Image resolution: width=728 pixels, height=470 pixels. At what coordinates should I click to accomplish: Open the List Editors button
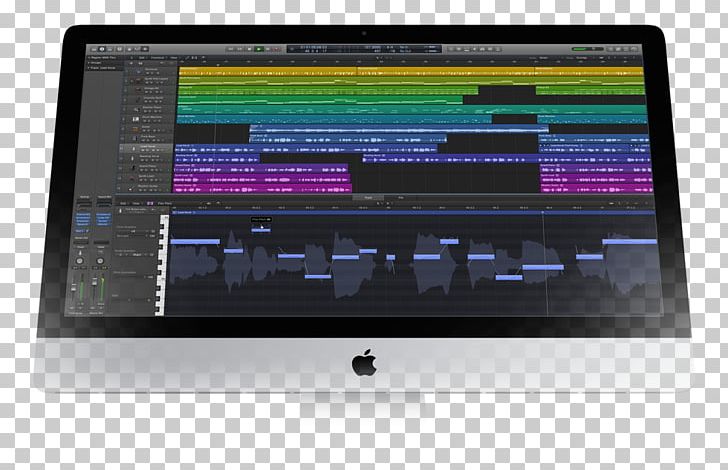(x=610, y=49)
